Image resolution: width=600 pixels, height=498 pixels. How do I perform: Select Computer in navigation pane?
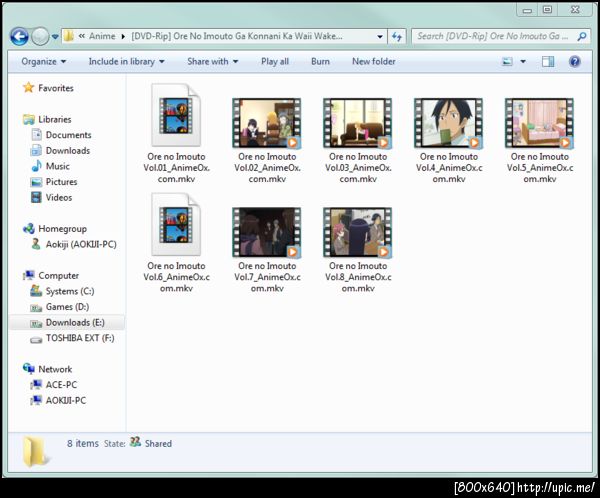(x=59, y=276)
